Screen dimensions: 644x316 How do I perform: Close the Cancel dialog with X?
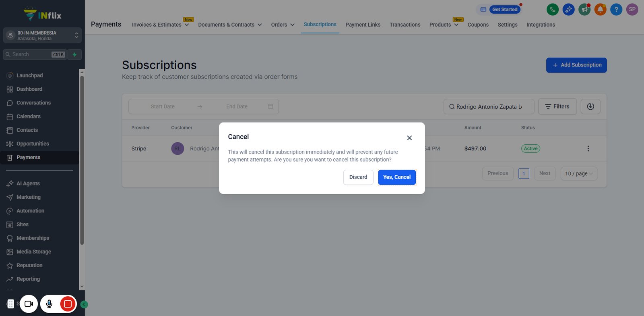pyautogui.click(x=409, y=138)
